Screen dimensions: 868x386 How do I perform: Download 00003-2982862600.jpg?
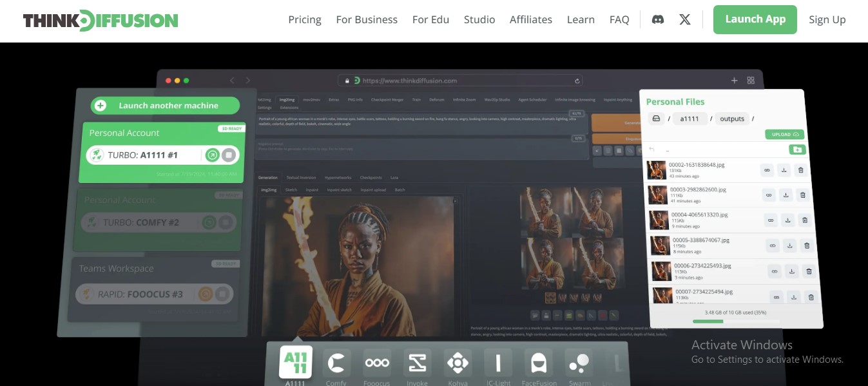(786, 195)
